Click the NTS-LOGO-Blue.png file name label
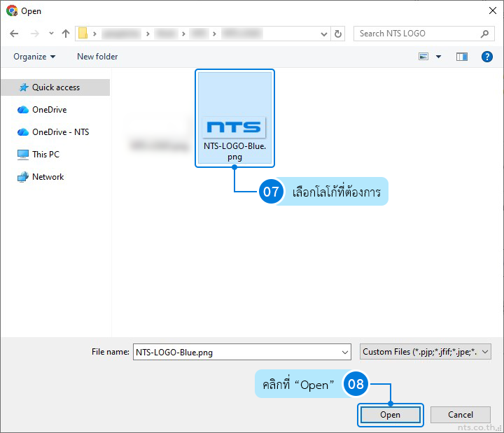 click(234, 151)
